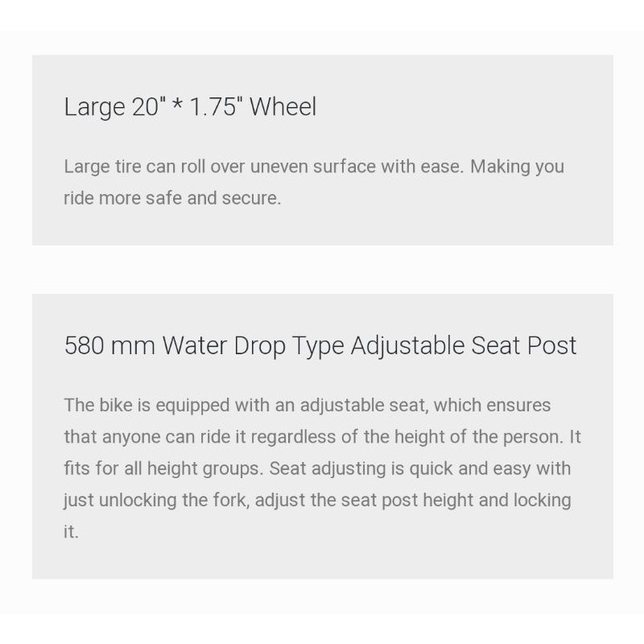Click the word "Adjustable" in the second heading
644x644 pixels.
click(407, 346)
